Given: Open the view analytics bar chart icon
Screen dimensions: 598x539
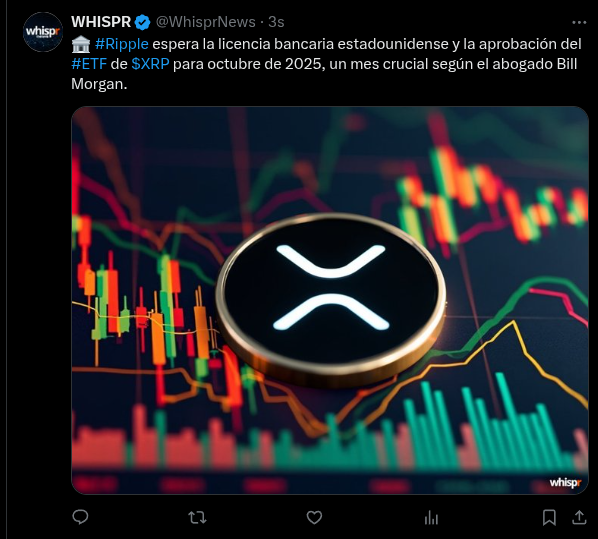Looking at the screenshot, I should [431, 518].
